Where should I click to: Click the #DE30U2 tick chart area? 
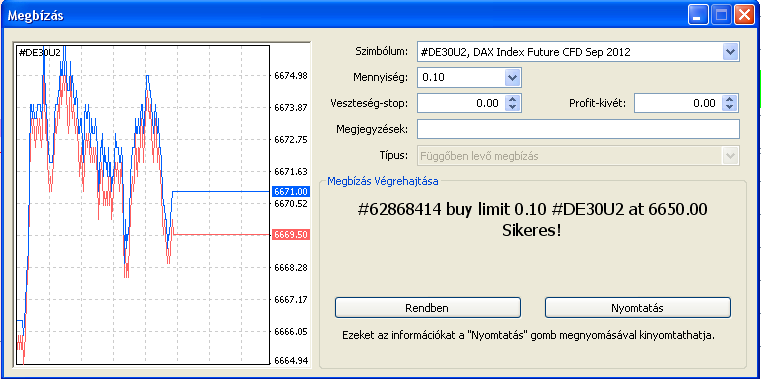(143, 205)
